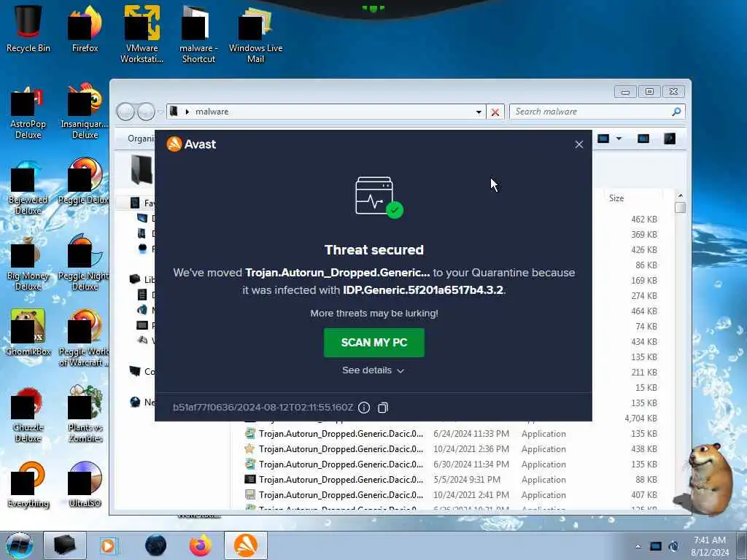Click the 462 KB size cell
Viewport: 747px width, 560px height.
tap(644, 219)
